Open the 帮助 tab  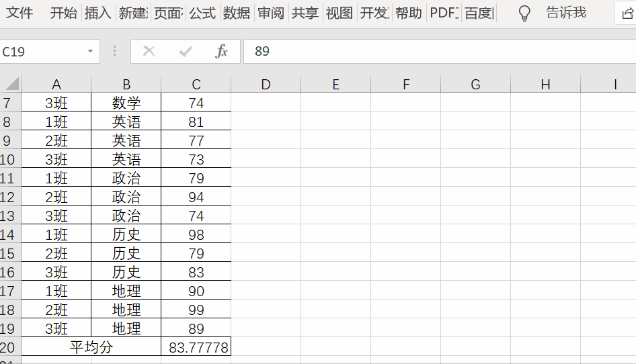(x=409, y=13)
